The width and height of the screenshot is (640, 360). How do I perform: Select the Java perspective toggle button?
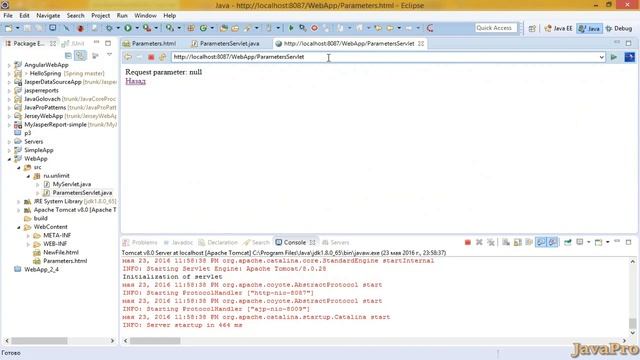point(589,29)
